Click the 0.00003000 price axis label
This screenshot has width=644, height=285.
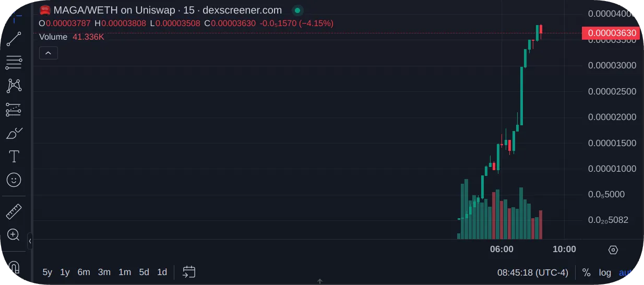pyautogui.click(x=612, y=65)
